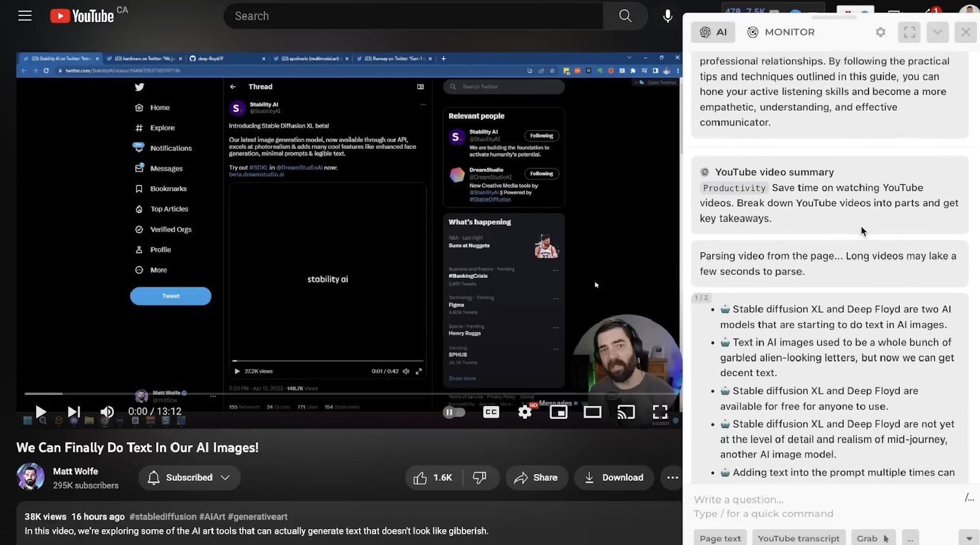Click the YouTube notifications bell with badge
This screenshot has width=980, height=545.
click(x=932, y=11)
